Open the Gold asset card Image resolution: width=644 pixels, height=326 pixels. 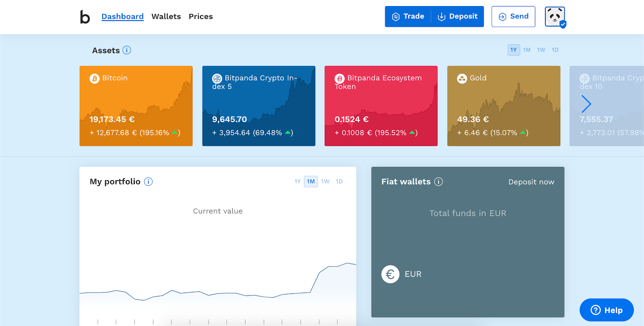pyautogui.click(x=504, y=106)
